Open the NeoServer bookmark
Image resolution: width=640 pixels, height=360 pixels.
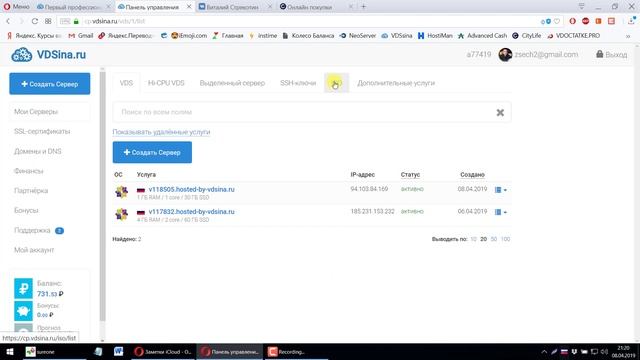[358, 36]
